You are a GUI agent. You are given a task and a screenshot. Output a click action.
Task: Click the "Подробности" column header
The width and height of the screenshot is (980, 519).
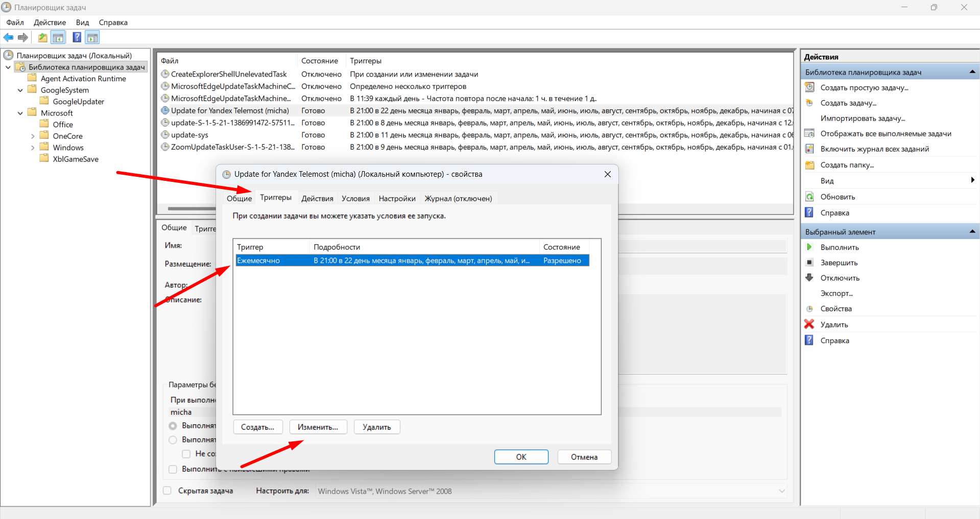pyautogui.click(x=424, y=247)
